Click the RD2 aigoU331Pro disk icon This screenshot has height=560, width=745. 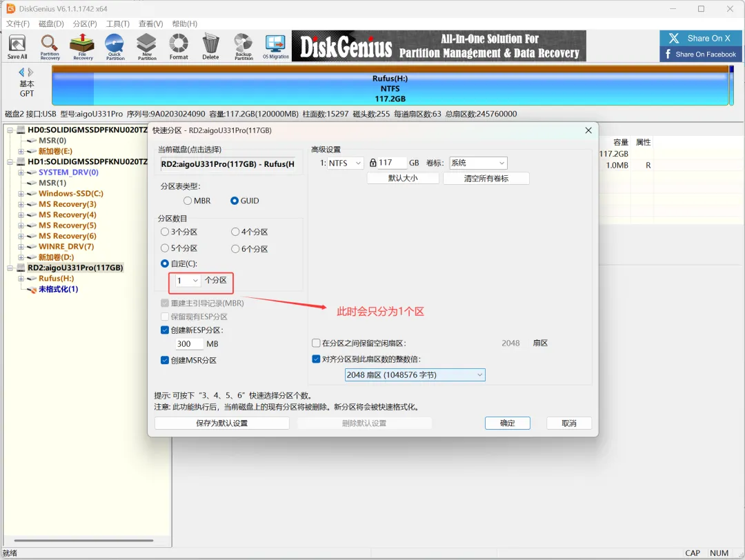[x=21, y=268]
